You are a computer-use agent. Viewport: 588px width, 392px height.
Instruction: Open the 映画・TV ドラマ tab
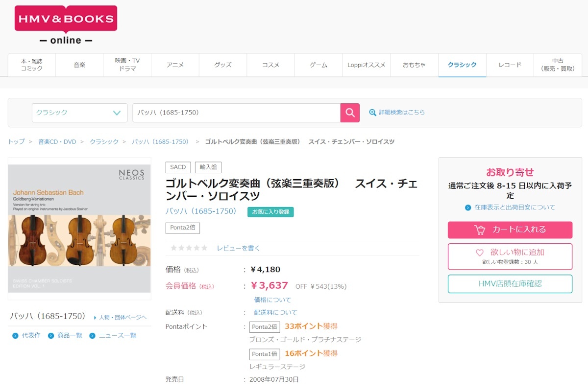[x=127, y=65]
